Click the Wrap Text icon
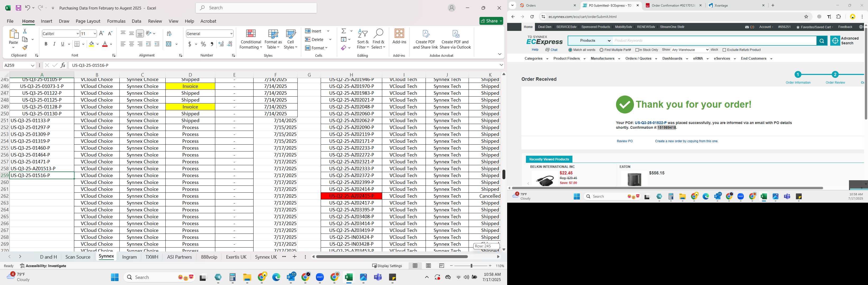Image resolution: width=868 pixels, height=285 pixels. click(169, 33)
